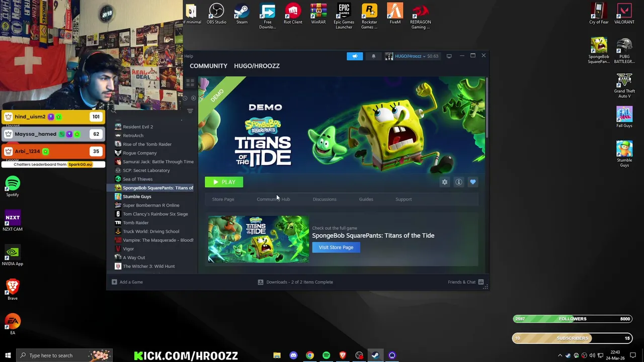This screenshot has height=362, width=644.
Task: Select The Witcher 3: Wild Hunt
Action: [x=150, y=266]
